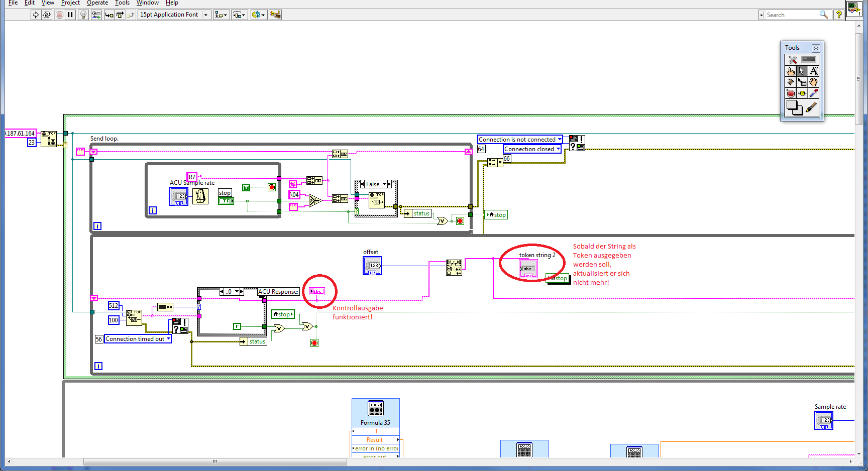Open the Align Objects dropdown
Viewport: 868px width, 471px height.
pyautogui.click(x=221, y=15)
